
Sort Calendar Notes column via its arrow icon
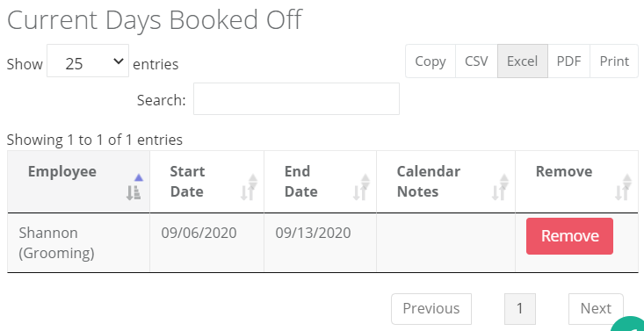pos(500,187)
